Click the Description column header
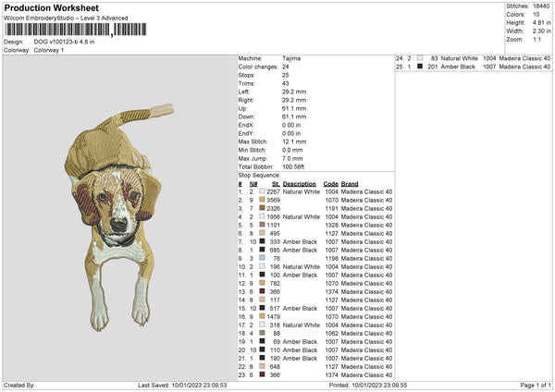 (x=299, y=183)
